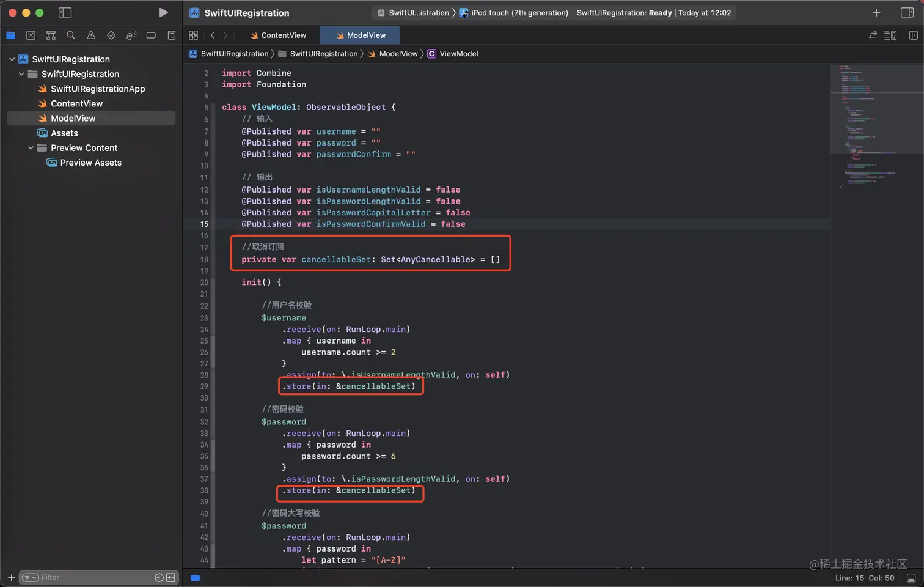Open the Symbol navigator icon
924x587 pixels.
(x=51, y=35)
